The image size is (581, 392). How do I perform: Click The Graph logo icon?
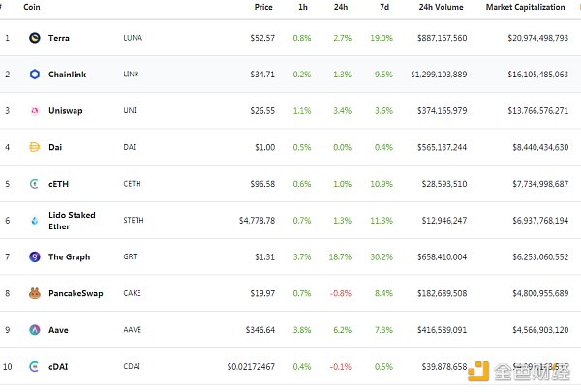35,256
